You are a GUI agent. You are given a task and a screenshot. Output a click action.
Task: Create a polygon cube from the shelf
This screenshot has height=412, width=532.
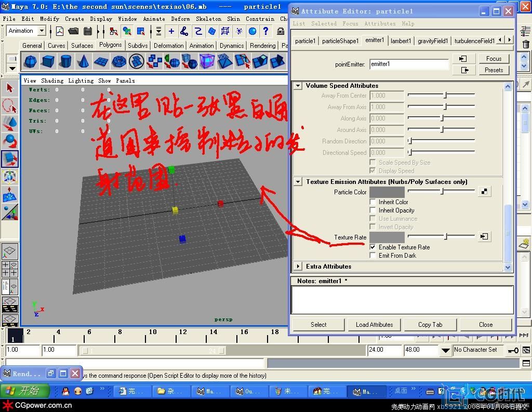[x=48, y=61]
